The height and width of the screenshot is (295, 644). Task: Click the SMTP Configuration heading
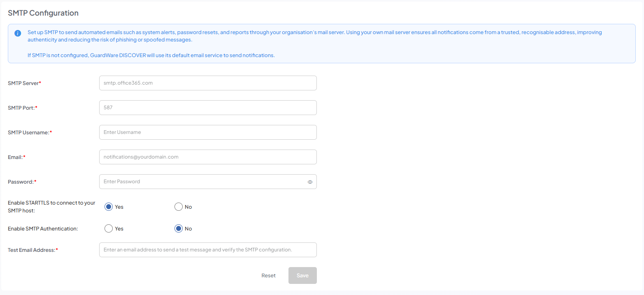pos(43,13)
